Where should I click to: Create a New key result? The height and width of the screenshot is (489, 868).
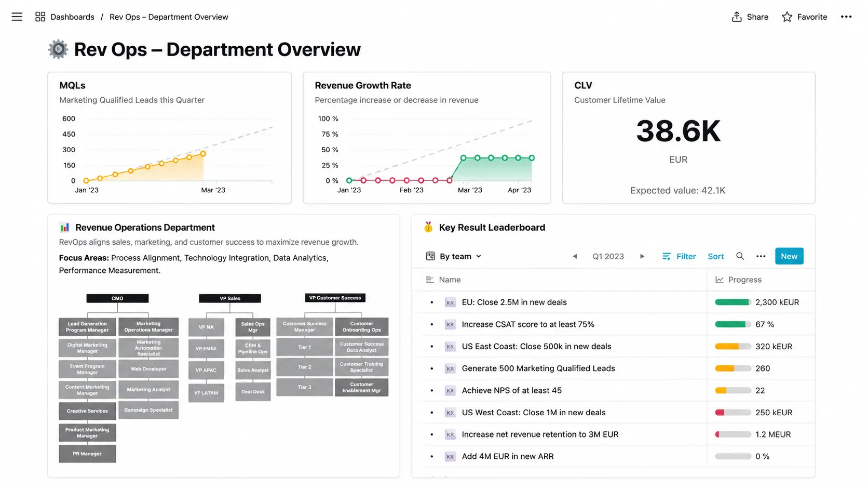[789, 256]
